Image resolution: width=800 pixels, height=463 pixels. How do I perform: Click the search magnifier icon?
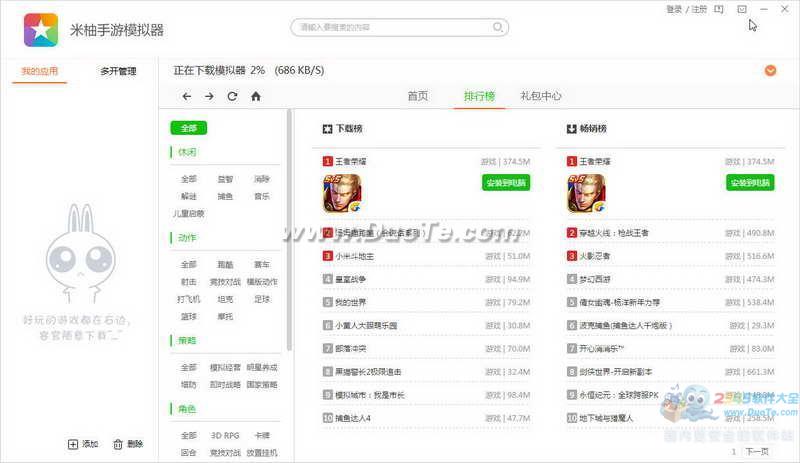497,27
